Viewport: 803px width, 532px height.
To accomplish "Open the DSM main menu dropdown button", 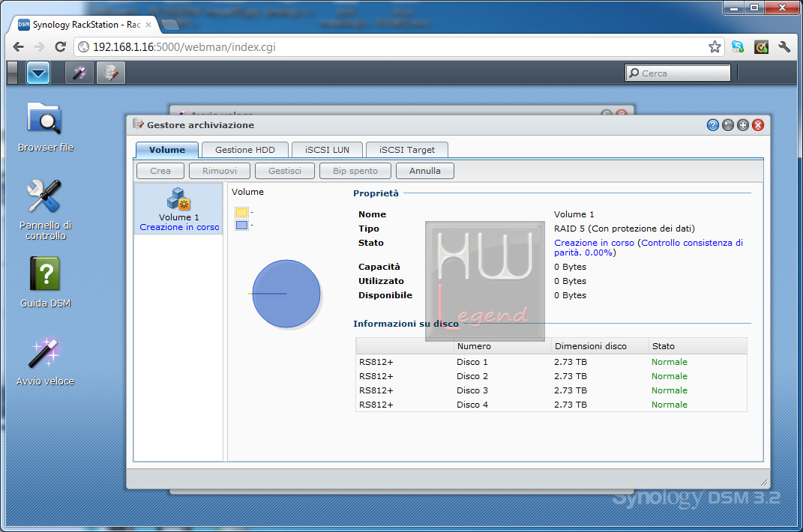I will 38,73.
